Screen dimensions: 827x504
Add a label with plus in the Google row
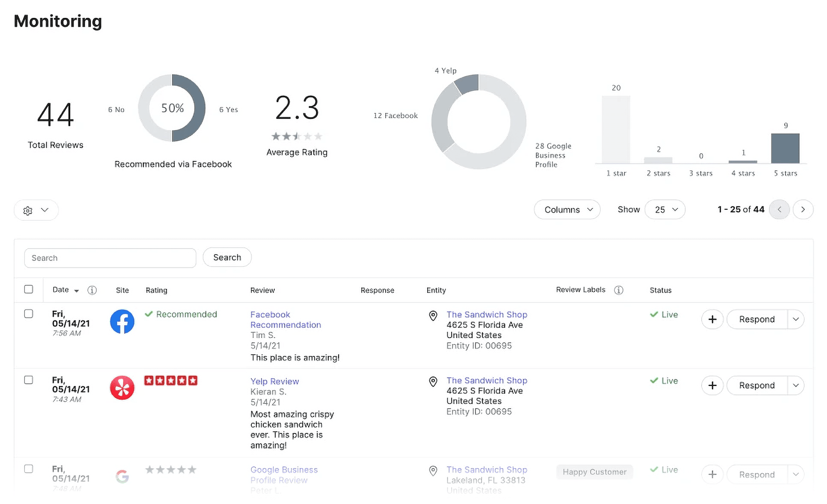click(712, 475)
